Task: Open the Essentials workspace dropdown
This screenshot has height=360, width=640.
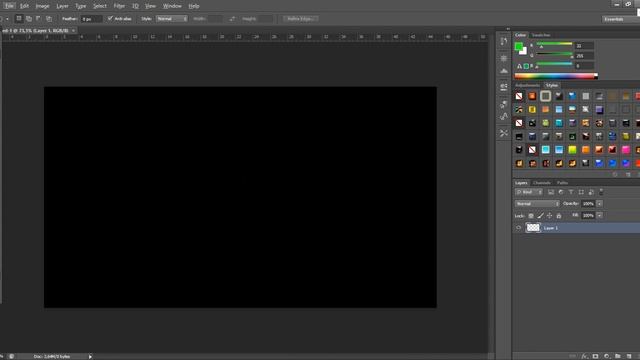Action: pyautogui.click(x=620, y=19)
